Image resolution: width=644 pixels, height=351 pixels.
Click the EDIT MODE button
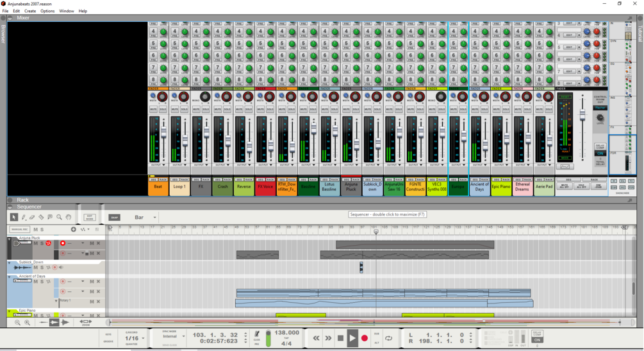click(90, 218)
